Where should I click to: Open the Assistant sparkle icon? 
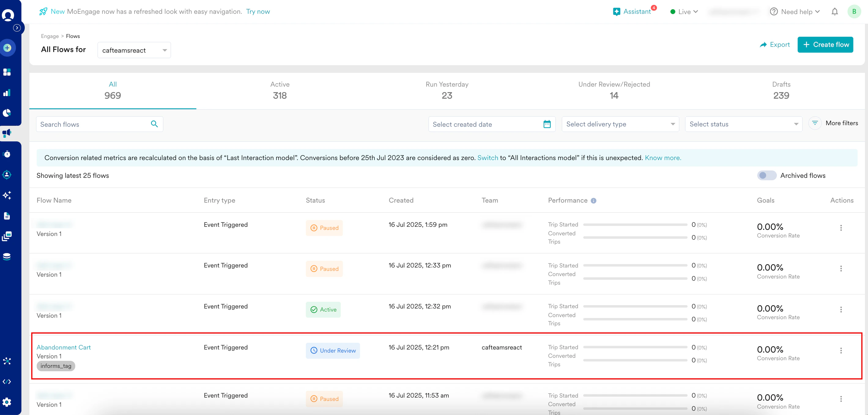click(616, 12)
